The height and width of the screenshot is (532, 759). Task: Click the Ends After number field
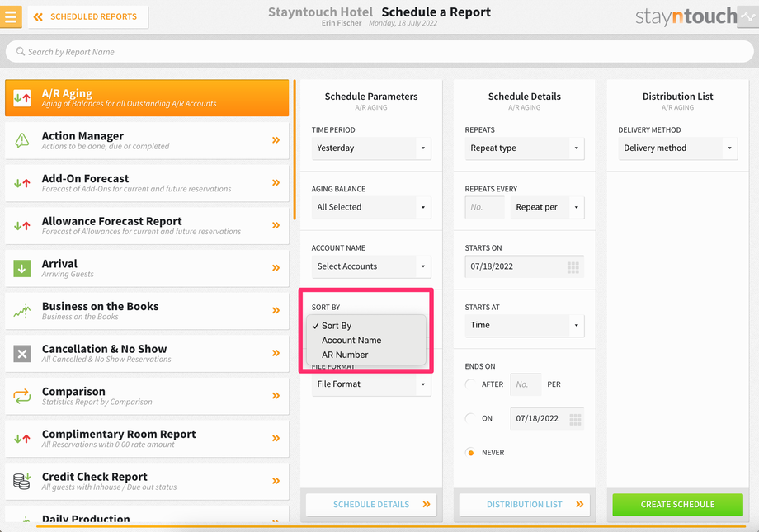(x=526, y=384)
